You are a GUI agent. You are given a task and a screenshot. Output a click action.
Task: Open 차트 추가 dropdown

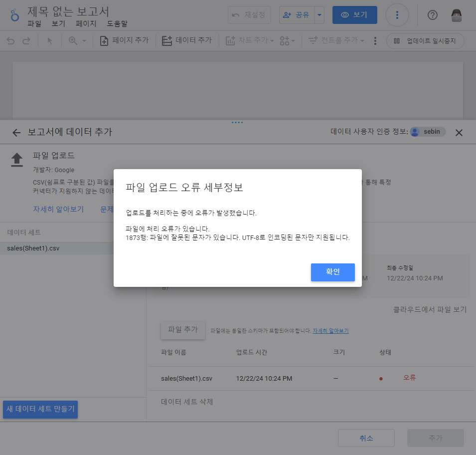tap(250, 40)
